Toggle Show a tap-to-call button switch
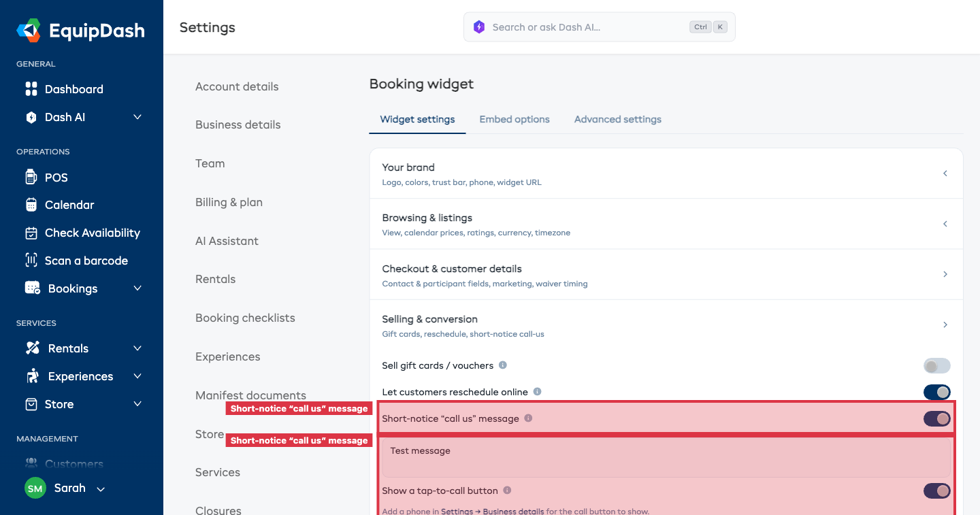This screenshot has height=515, width=980. (x=936, y=491)
